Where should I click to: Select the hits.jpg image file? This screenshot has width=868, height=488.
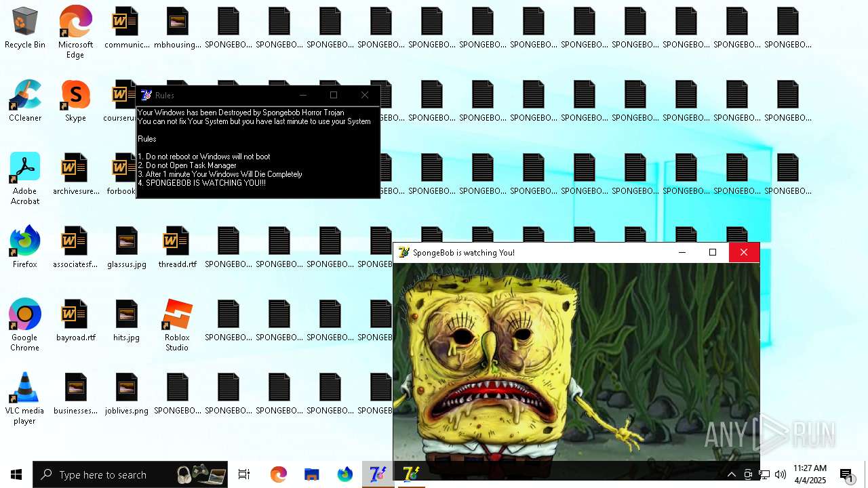coord(127,321)
